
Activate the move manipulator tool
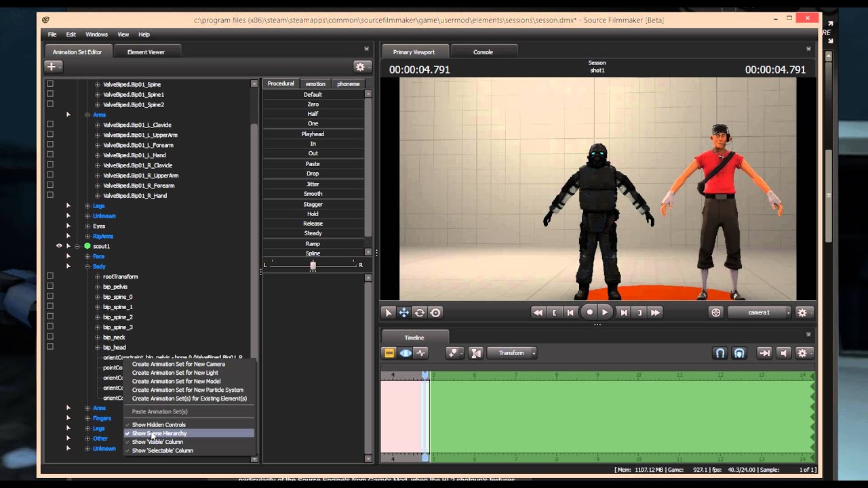pos(404,312)
